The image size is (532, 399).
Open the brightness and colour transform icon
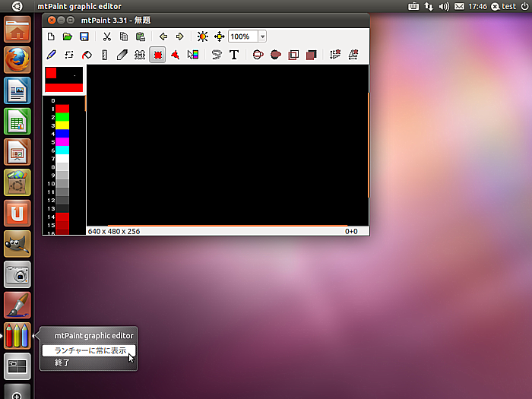(x=201, y=36)
